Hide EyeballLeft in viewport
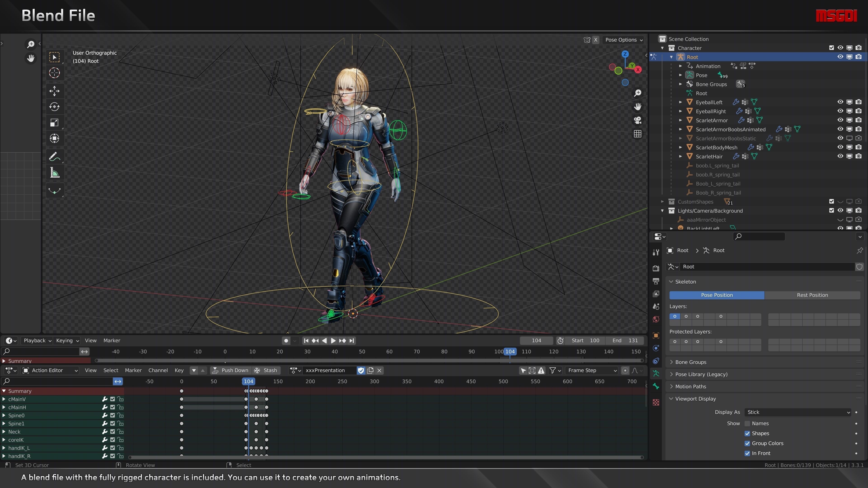This screenshot has width=868, height=488. coord(840,102)
